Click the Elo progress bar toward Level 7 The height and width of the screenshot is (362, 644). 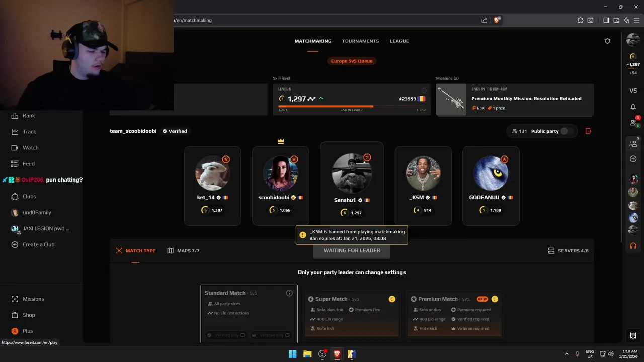click(352, 106)
